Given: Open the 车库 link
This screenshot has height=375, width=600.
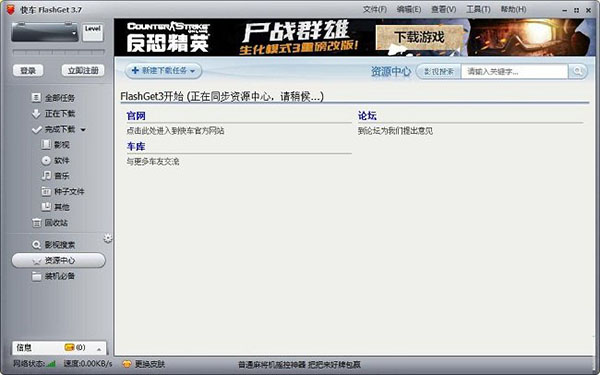Looking at the screenshot, I should [136, 146].
